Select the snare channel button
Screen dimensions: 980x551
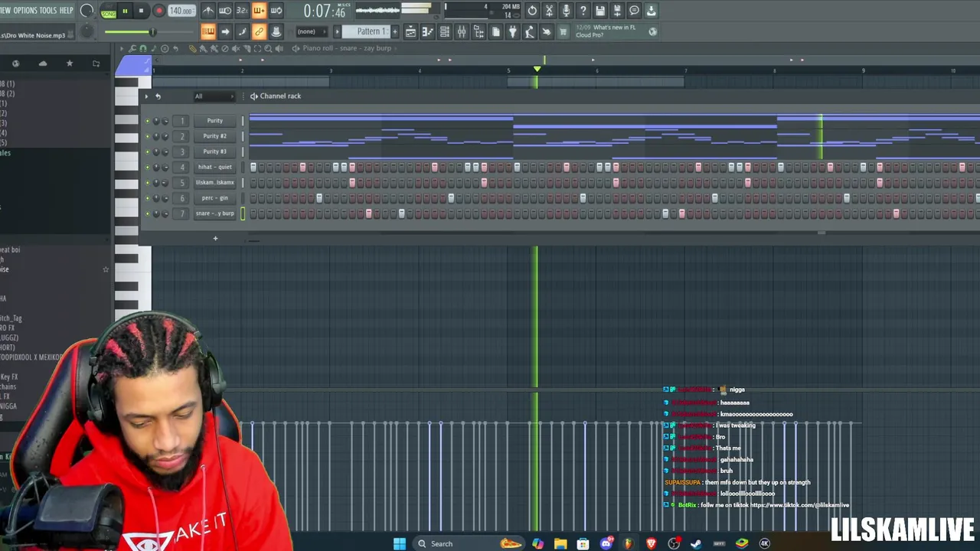click(215, 214)
